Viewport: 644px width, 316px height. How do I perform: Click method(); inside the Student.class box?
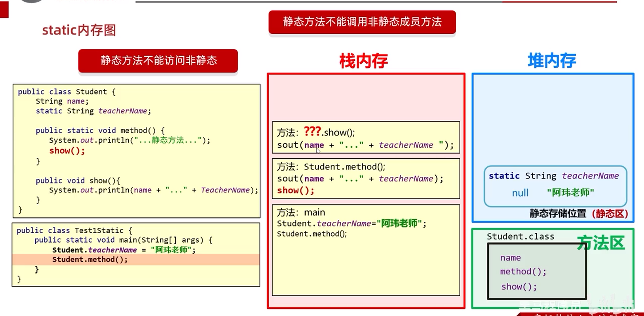click(x=523, y=272)
